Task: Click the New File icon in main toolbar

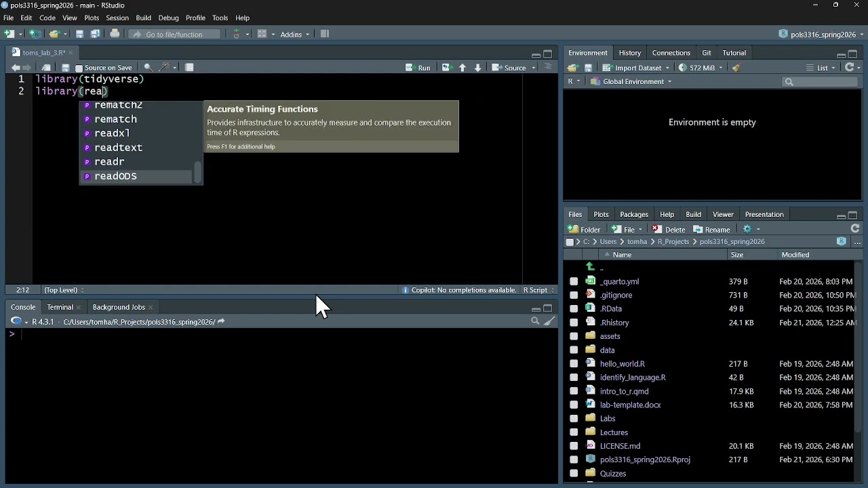Action: tap(9, 34)
